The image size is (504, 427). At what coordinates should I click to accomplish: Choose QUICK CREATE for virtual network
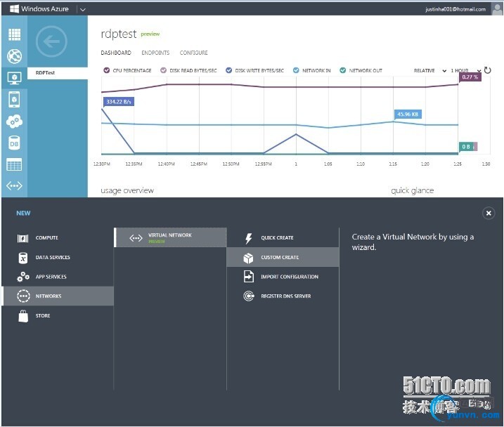tap(283, 238)
